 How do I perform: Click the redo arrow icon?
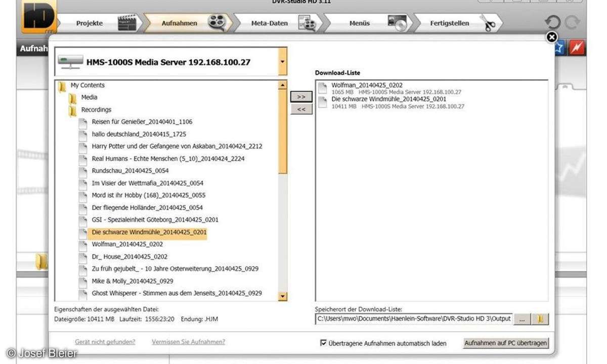coord(572,23)
